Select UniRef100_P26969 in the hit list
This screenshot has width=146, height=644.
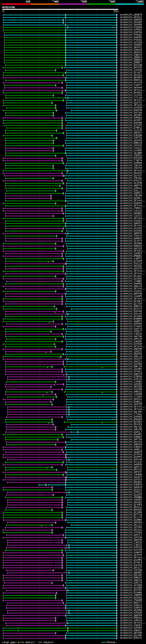pos(131,27)
